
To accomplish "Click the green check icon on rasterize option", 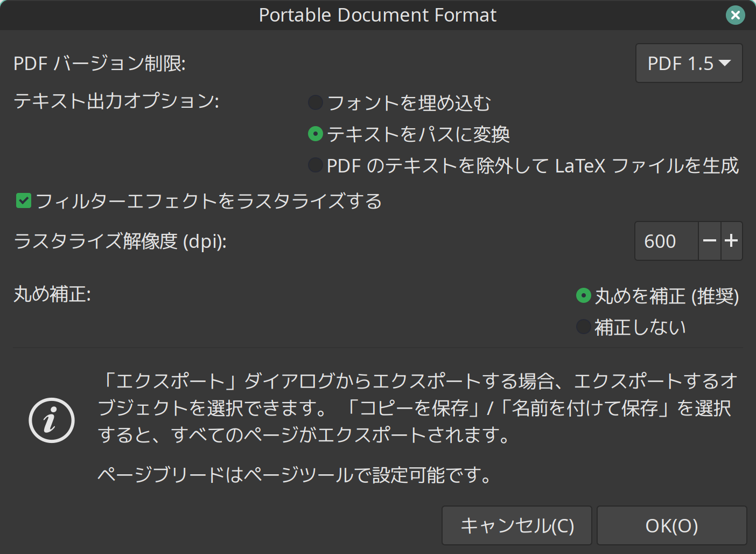I will [22, 201].
